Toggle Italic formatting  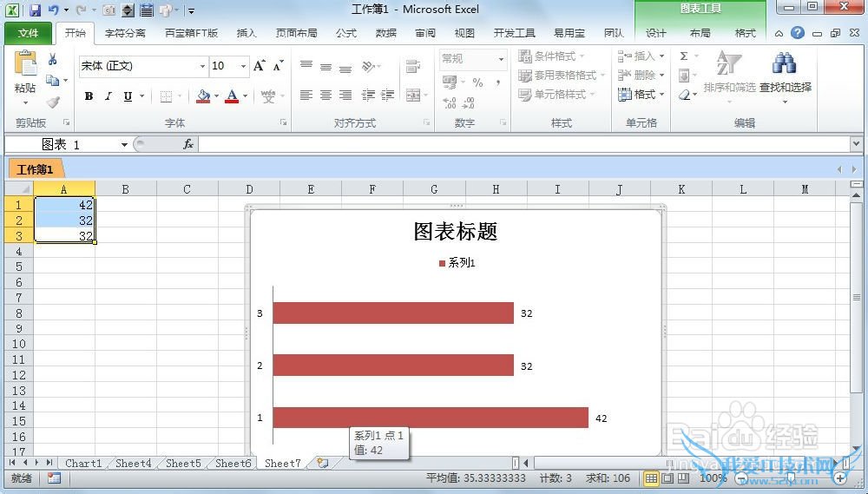(x=108, y=96)
